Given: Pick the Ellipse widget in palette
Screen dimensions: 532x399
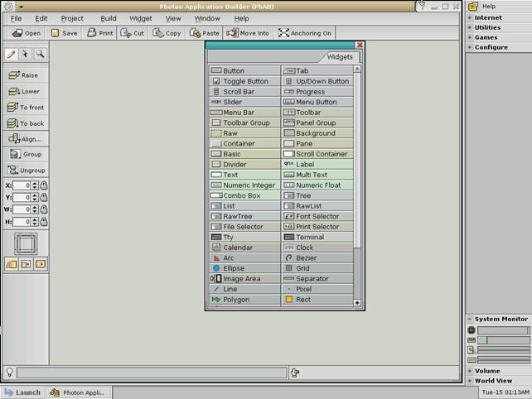Looking at the screenshot, I should tap(244, 268).
